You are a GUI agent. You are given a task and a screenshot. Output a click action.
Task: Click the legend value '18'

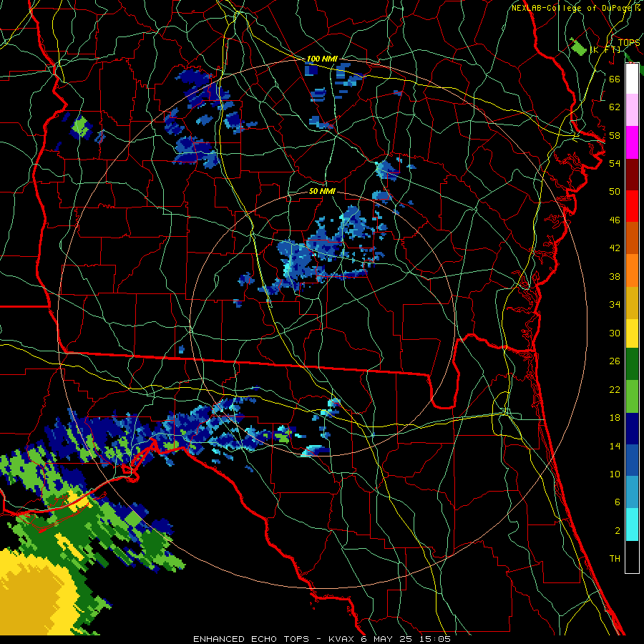click(615, 418)
